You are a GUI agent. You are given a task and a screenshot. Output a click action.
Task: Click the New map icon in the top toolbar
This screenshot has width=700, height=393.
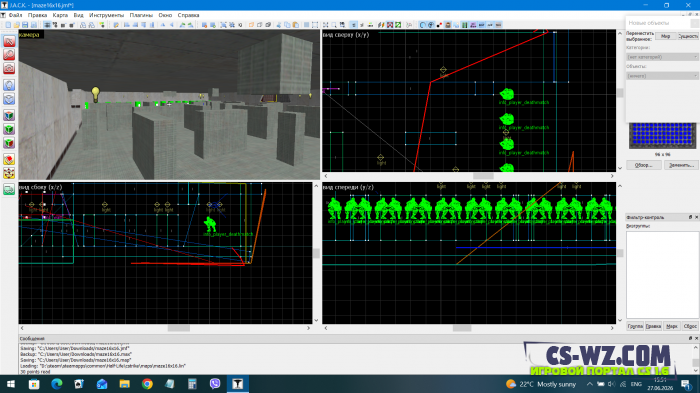click(x=8, y=25)
